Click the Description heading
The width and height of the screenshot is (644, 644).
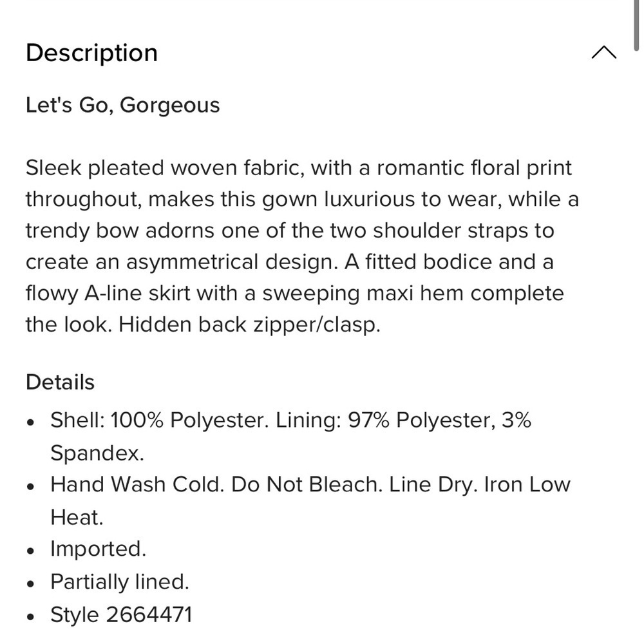pos(91,53)
